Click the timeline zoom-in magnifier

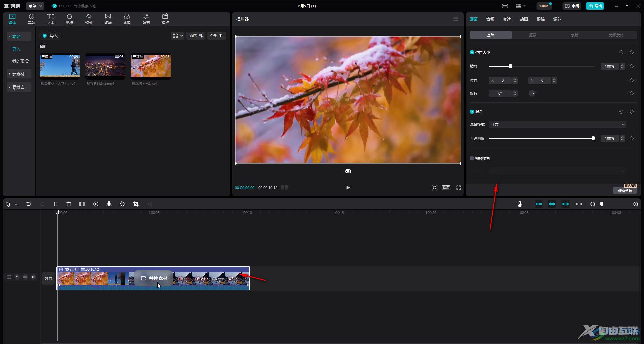tap(636, 204)
